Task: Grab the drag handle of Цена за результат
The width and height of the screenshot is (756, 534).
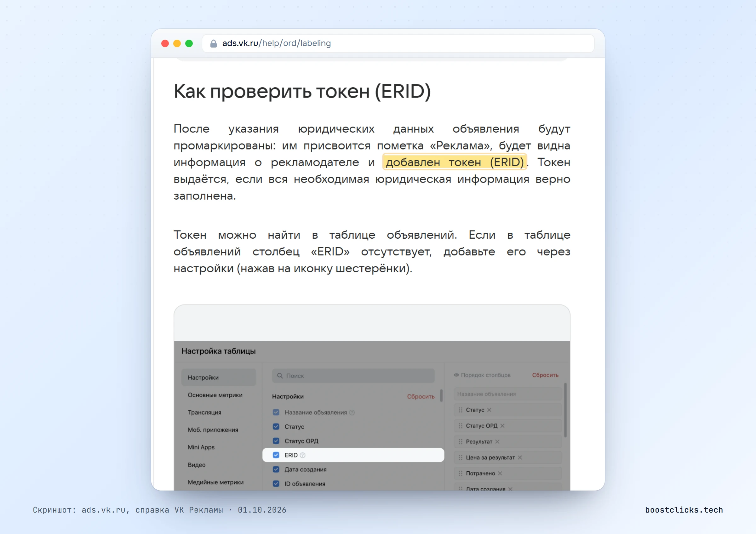Action: point(460,457)
